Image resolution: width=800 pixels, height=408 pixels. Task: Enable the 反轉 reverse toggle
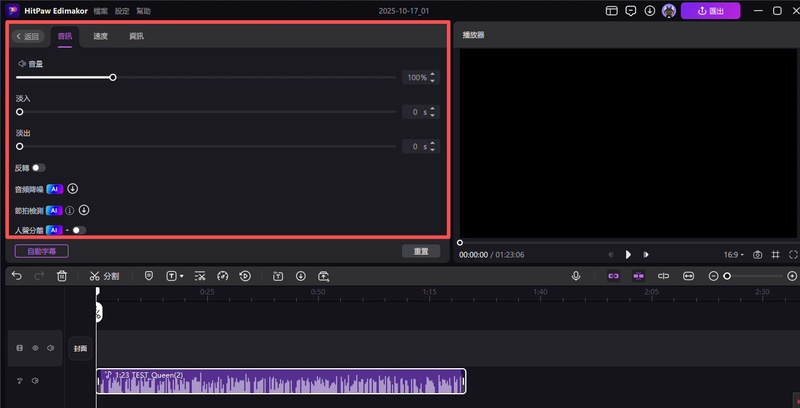pos(39,167)
